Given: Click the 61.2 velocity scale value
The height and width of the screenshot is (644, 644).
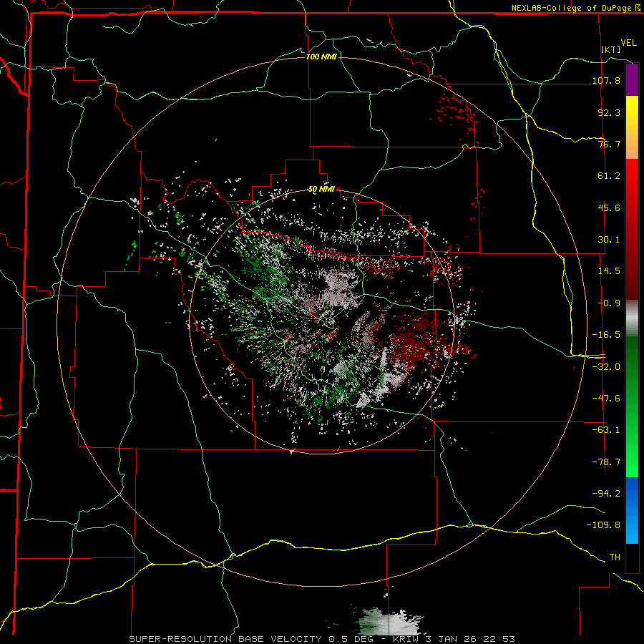Looking at the screenshot, I should (x=609, y=176).
